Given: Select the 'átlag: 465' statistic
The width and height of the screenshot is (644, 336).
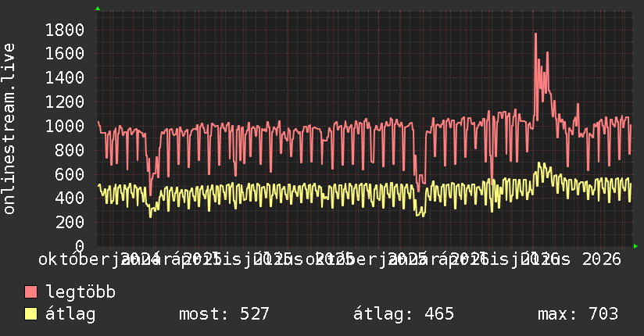Looking at the screenshot, I should (x=404, y=314).
